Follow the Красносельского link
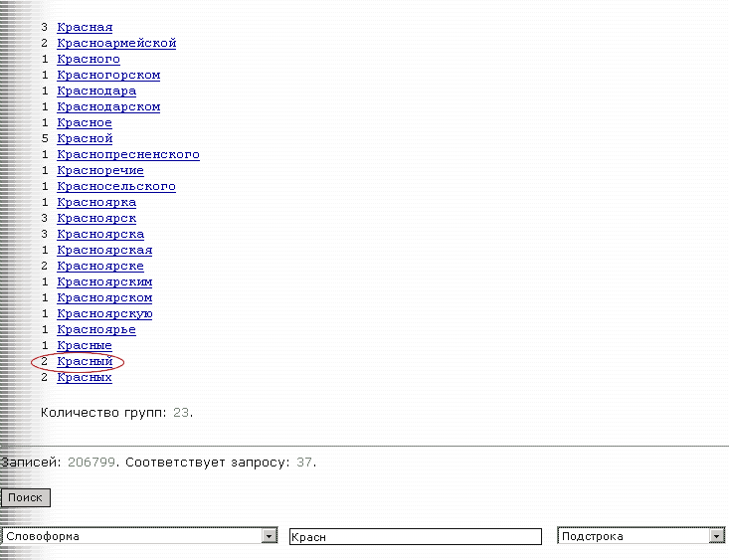 [116, 187]
